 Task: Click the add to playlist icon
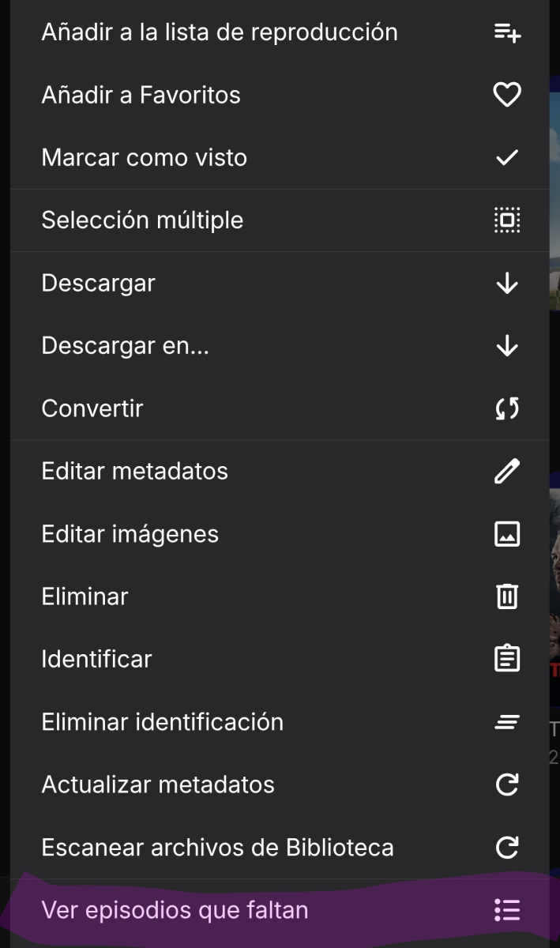pos(506,32)
